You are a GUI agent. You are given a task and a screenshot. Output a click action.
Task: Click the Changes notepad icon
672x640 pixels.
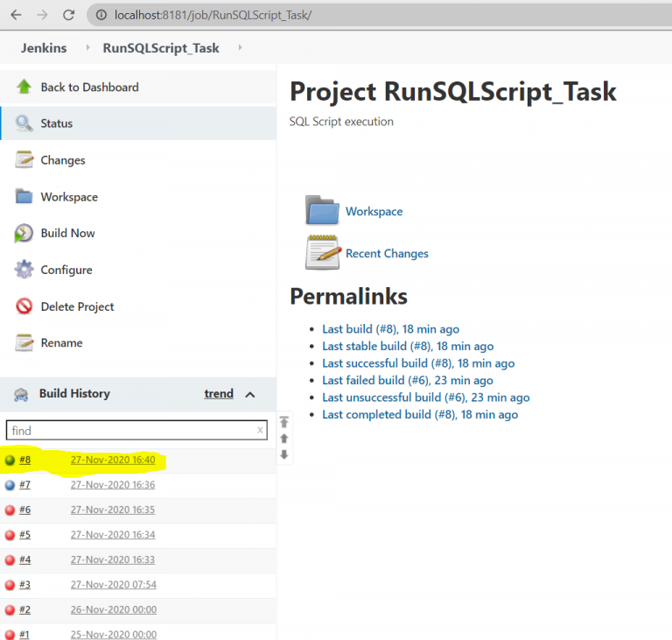point(24,160)
